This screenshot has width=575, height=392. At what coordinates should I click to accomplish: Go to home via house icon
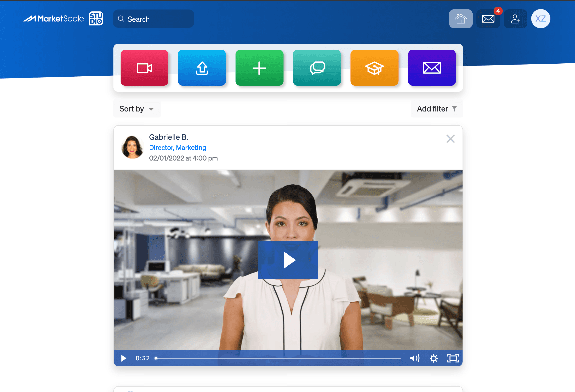point(460,19)
